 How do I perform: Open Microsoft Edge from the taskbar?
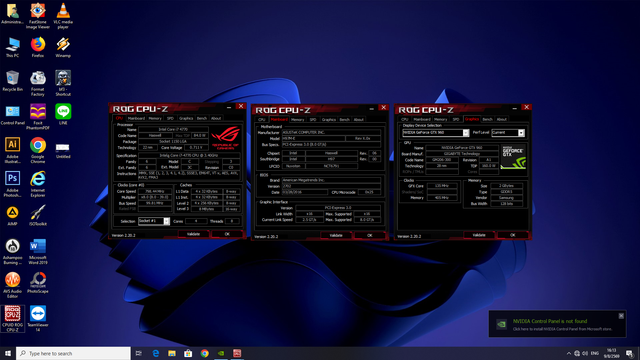pos(156,353)
